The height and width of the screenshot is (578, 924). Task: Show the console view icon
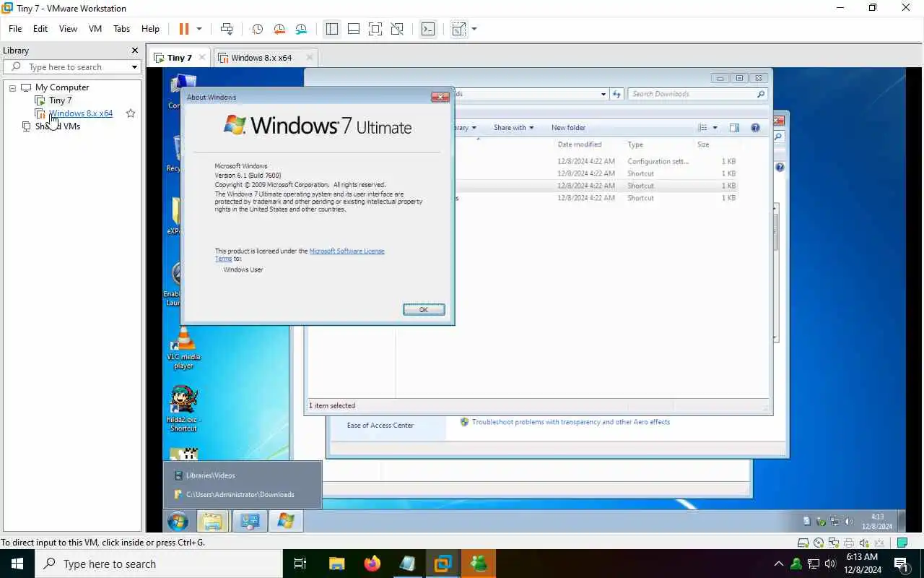click(428, 29)
